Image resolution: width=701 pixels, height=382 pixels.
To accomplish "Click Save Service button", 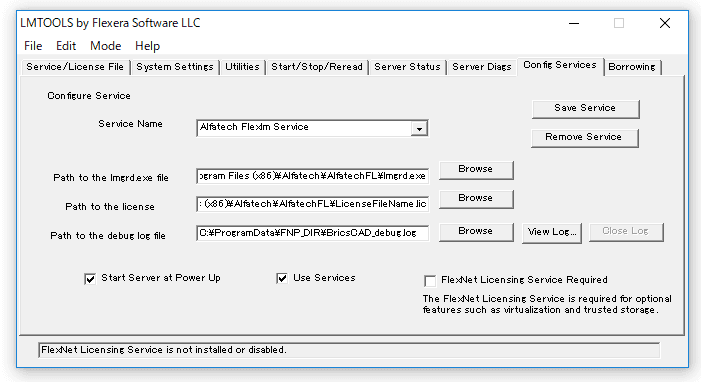I will (585, 109).
